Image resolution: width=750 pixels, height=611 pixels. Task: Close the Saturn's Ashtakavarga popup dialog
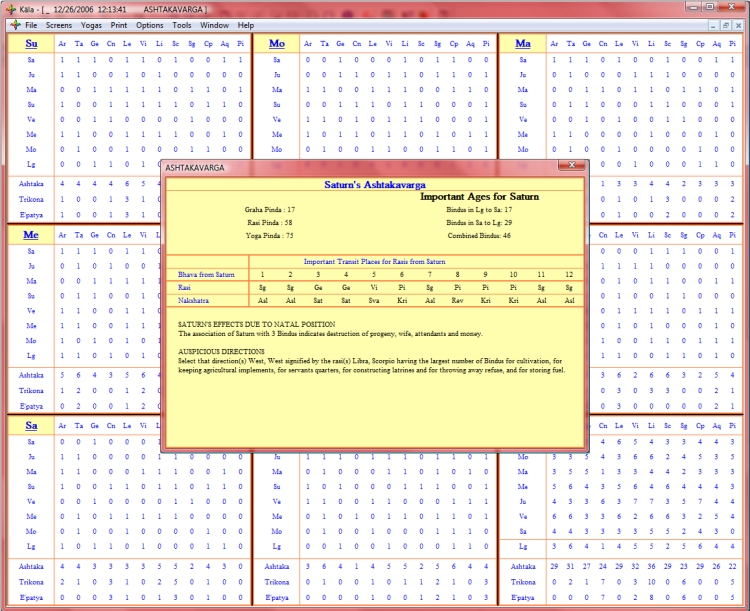(572, 165)
